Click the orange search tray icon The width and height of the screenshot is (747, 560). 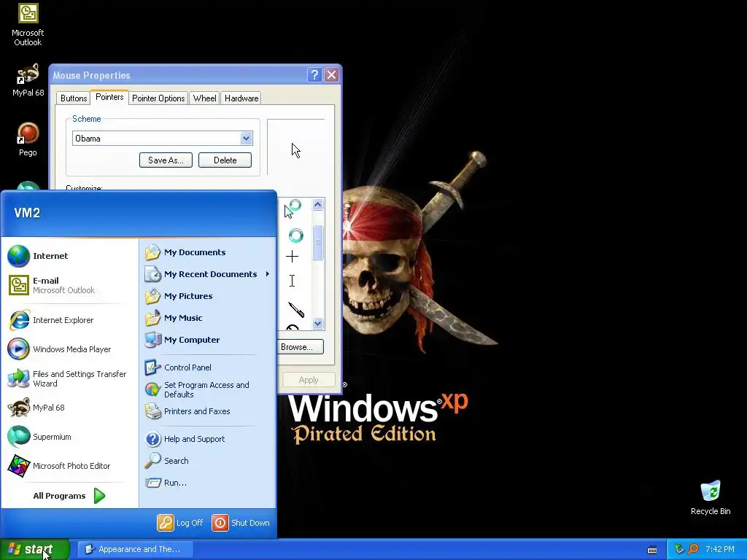coord(693,549)
